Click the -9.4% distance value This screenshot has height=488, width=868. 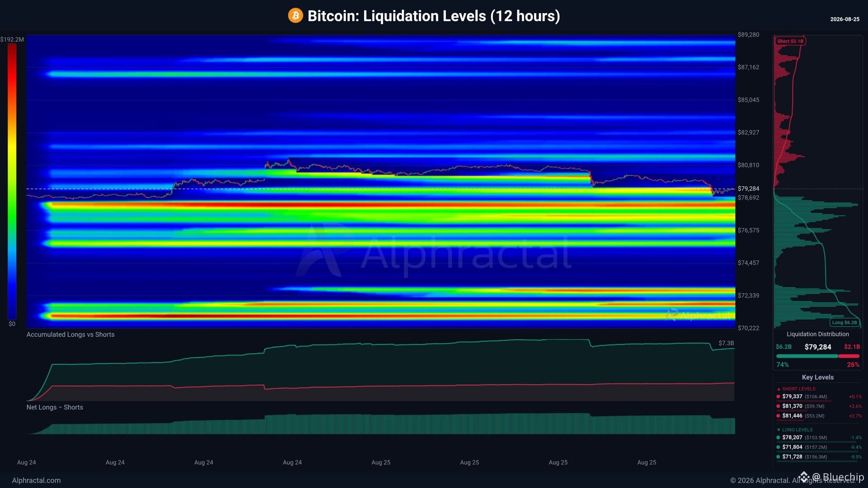[856, 447]
